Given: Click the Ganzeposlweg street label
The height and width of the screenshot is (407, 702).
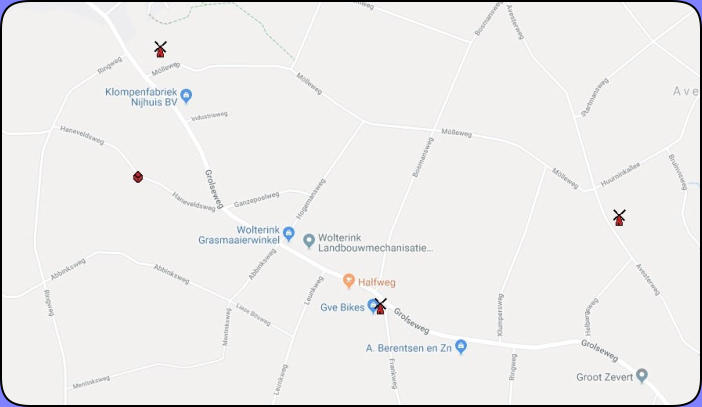Looking at the screenshot, I should point(257,199).
